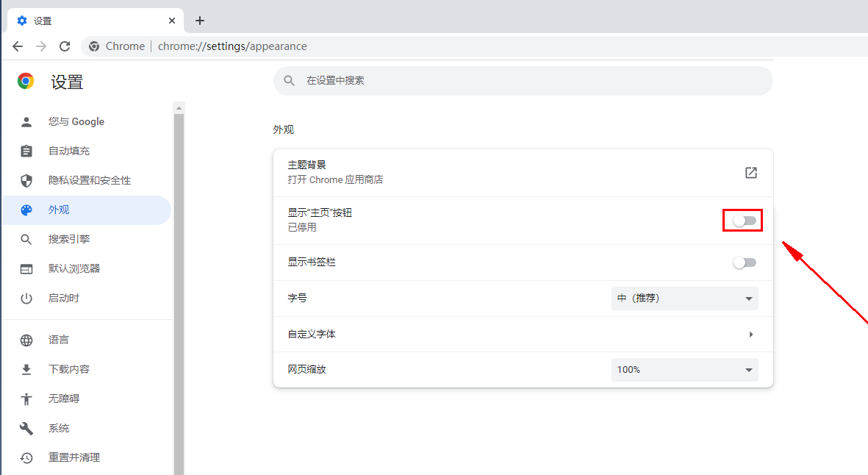Click the 在设置中搜索 search field
This screenshot has height=475, width=868.
(522, 81)
